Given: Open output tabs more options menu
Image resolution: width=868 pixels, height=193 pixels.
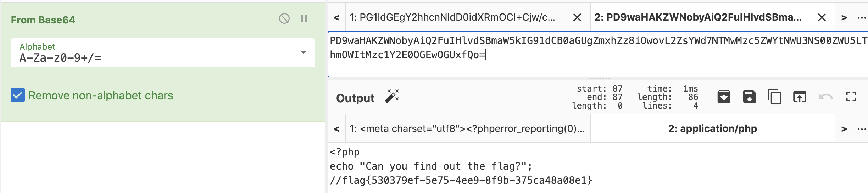Looking at the screenshot, I should click(x=862, y=128).
